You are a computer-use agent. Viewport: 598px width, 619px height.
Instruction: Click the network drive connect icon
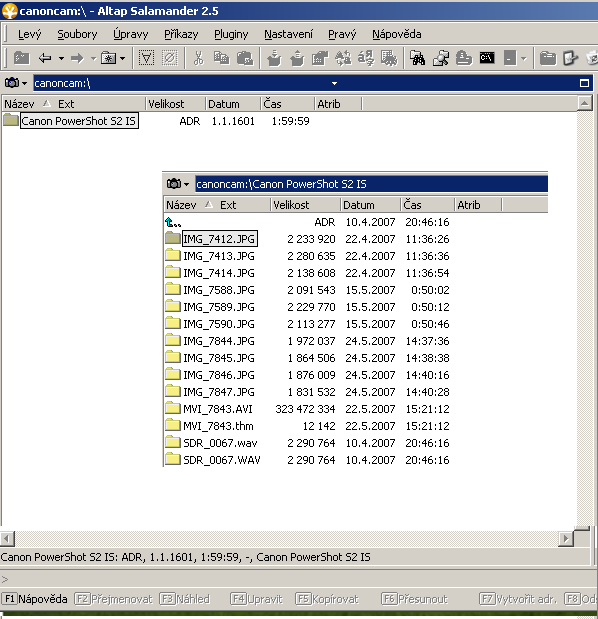(441, 58)
